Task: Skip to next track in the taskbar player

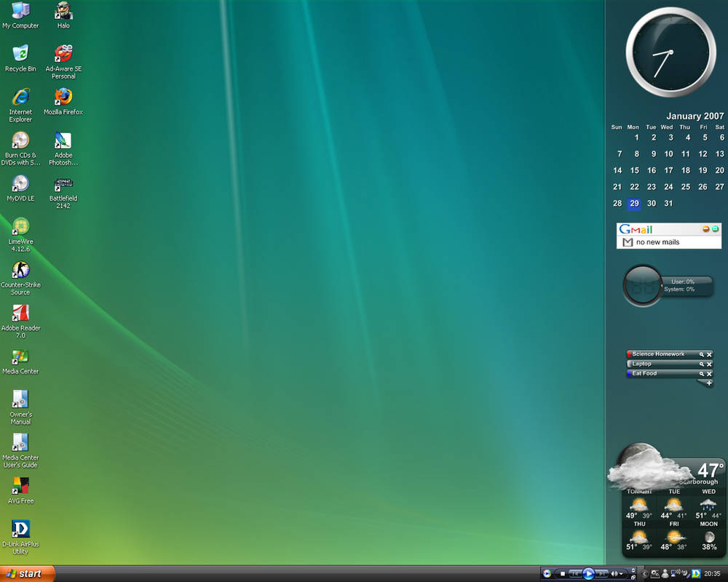Action: pos(601,574)
